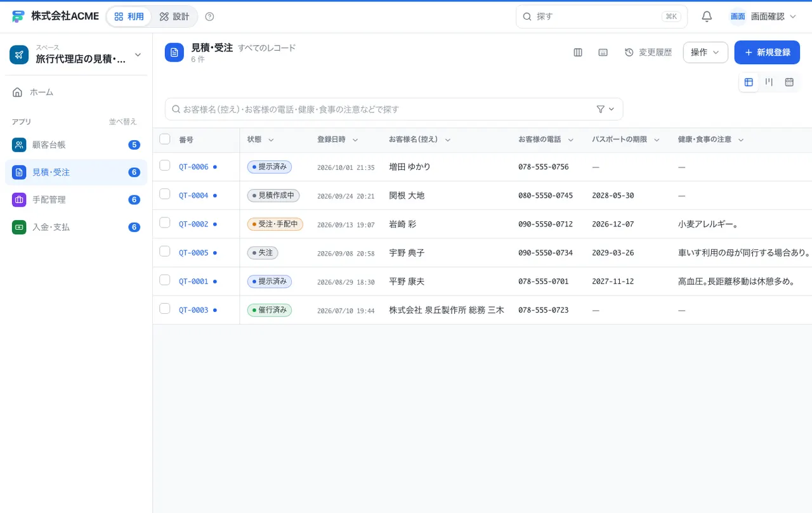Viewport: 812px width, 513px height.
Task: Click the 株式会社ACME logo icon
Action: [x=18, y=16]
